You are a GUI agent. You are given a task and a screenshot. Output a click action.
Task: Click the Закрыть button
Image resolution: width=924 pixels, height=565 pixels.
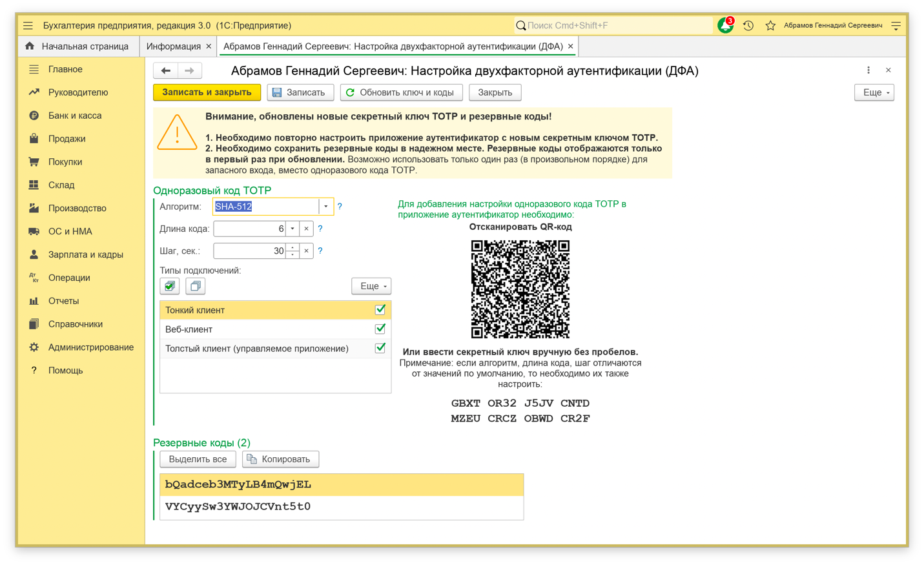click(x=495, y=92)
